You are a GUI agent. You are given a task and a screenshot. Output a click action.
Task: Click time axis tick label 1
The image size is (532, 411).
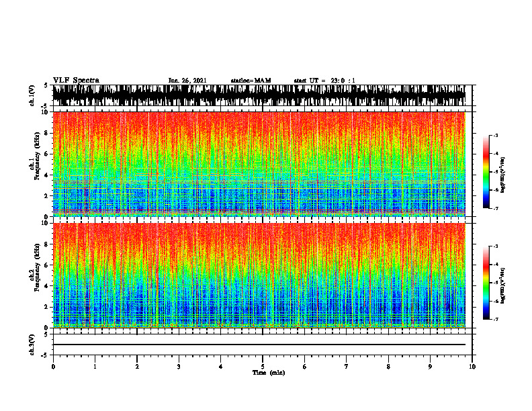point(95,367)
